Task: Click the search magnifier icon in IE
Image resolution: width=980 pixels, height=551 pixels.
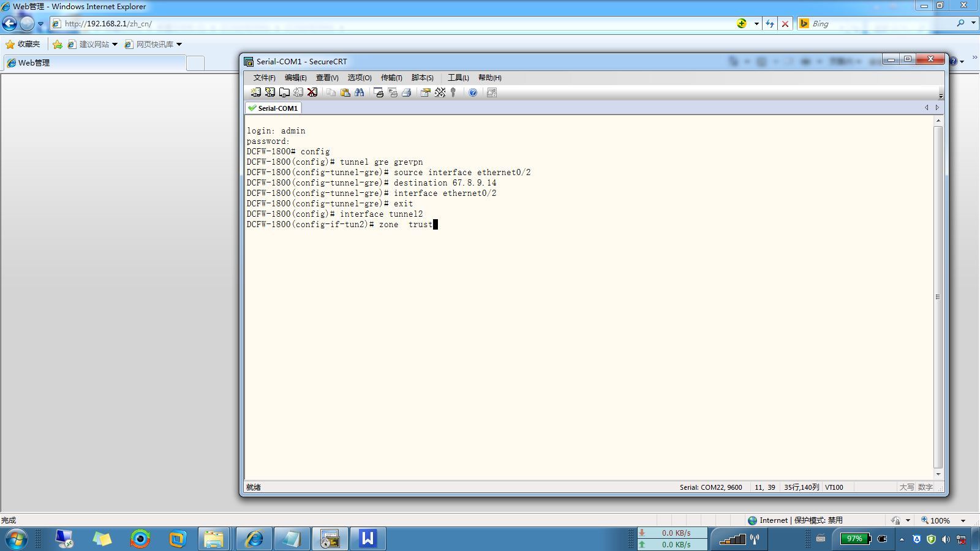Action: click(960, 23)
